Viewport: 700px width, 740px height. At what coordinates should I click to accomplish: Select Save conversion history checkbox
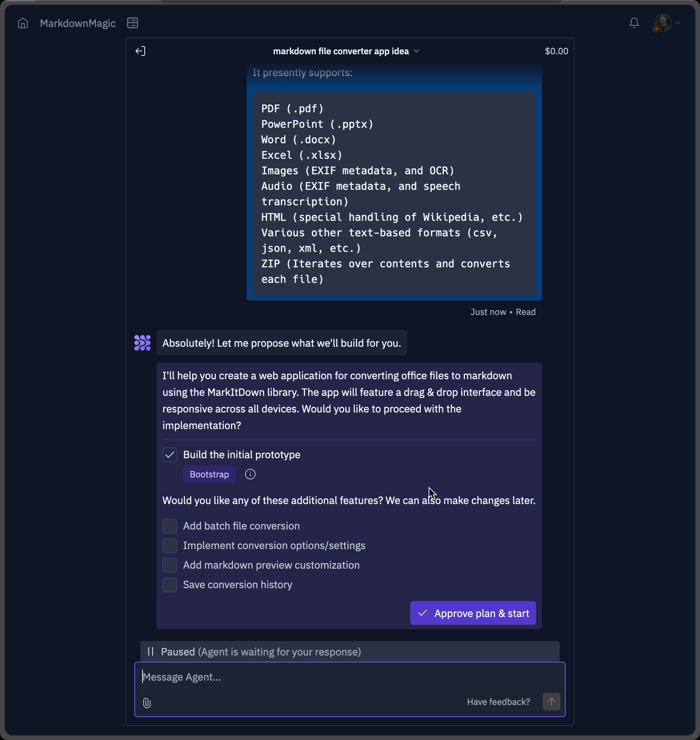pyautogui.click(x=170, y=585)
